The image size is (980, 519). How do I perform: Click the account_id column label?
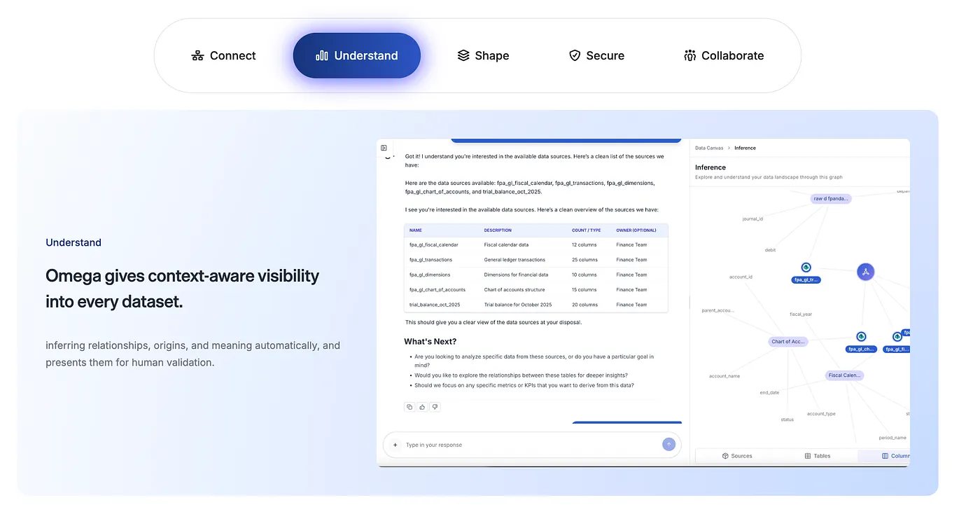741,277
